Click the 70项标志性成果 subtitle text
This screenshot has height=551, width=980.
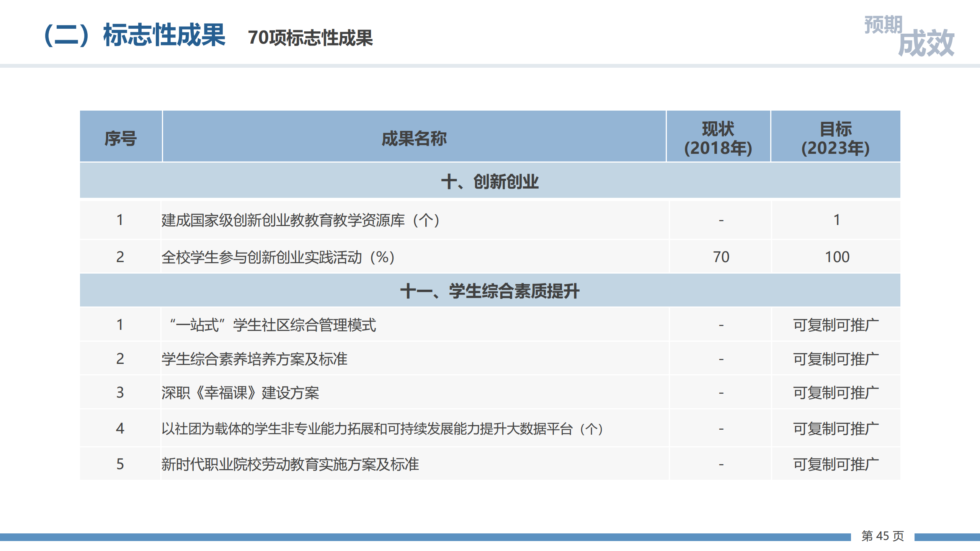(310, 38)
